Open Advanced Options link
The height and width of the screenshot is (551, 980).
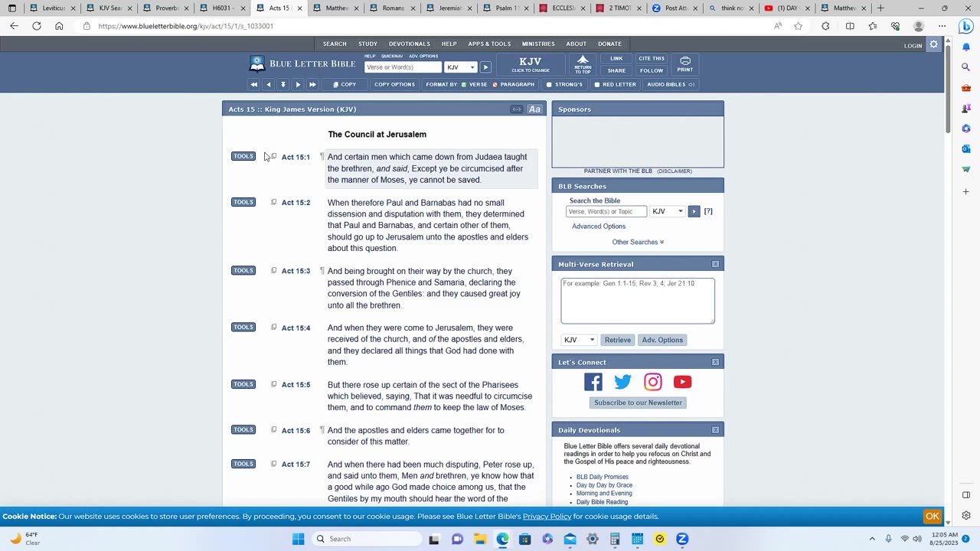[x=599, y=227]
